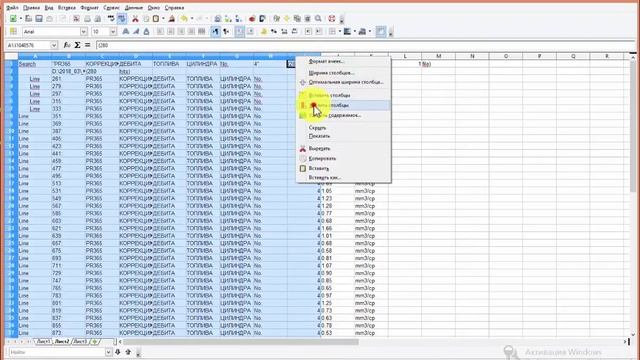
Task: Open the Find field dropdown arrow
Action: click(108, 352)
